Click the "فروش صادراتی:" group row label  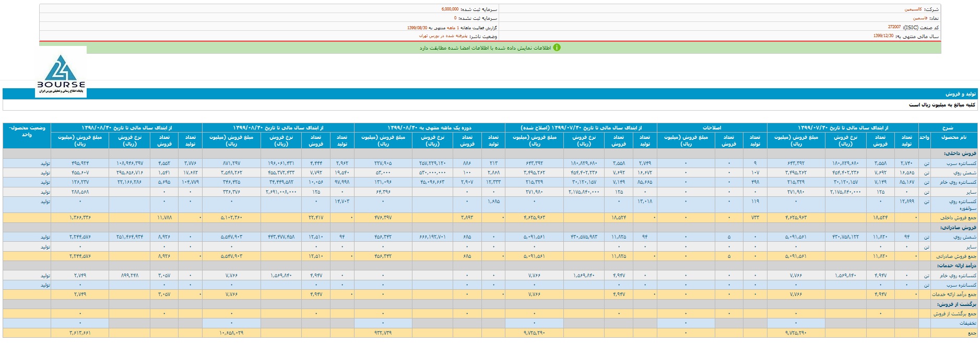[x=959, y=228]
